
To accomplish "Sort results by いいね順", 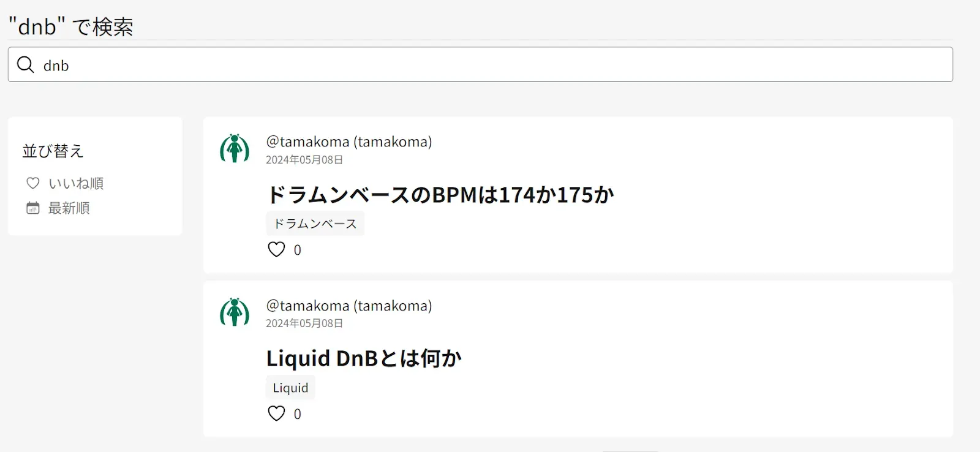I will 76,183.
